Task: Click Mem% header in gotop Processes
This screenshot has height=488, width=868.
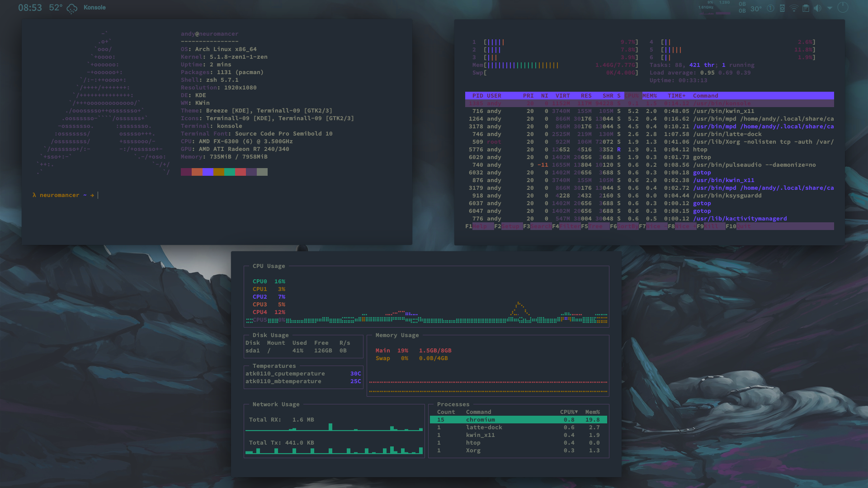Action: [x=593, y=412]
